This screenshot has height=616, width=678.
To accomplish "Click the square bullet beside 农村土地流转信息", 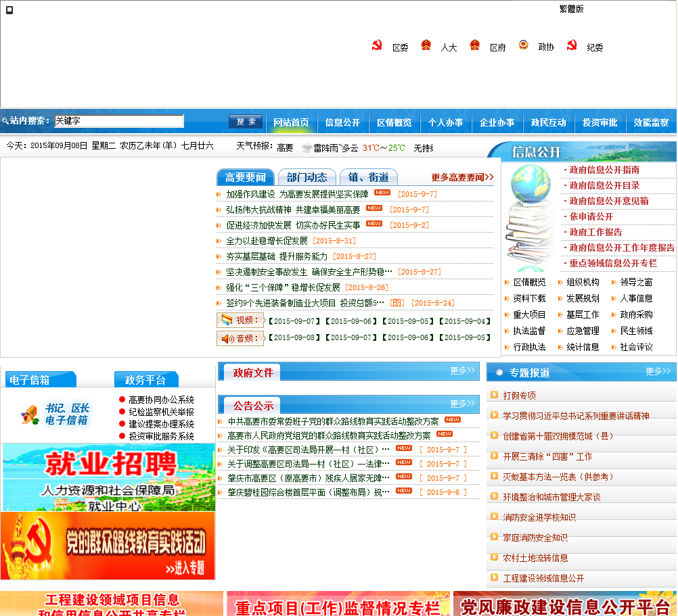I will tap(494, 556).
